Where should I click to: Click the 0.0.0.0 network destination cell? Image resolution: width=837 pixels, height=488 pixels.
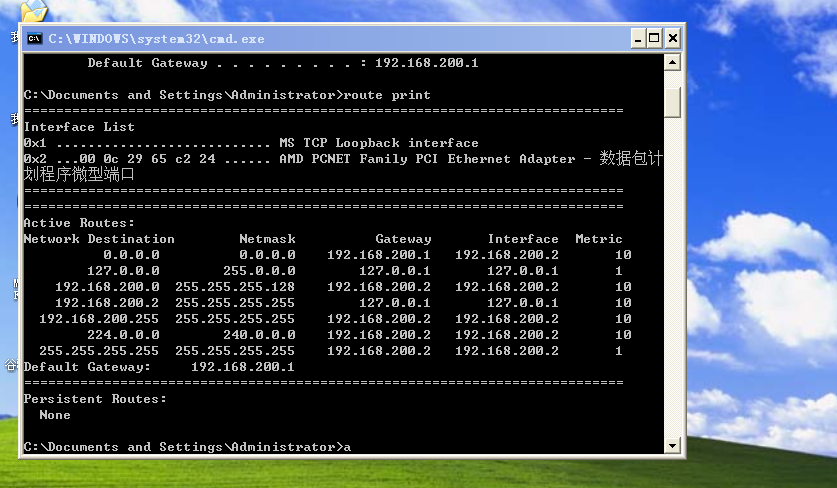pyautogui.click(x=131, y=255)
